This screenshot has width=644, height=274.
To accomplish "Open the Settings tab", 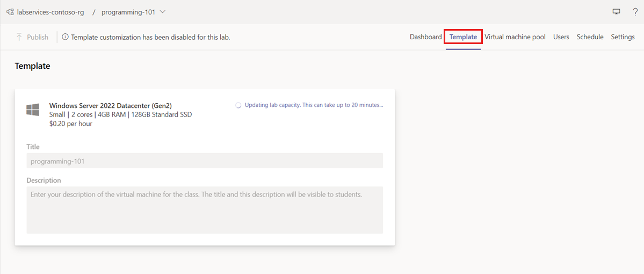I will point(623,37).
